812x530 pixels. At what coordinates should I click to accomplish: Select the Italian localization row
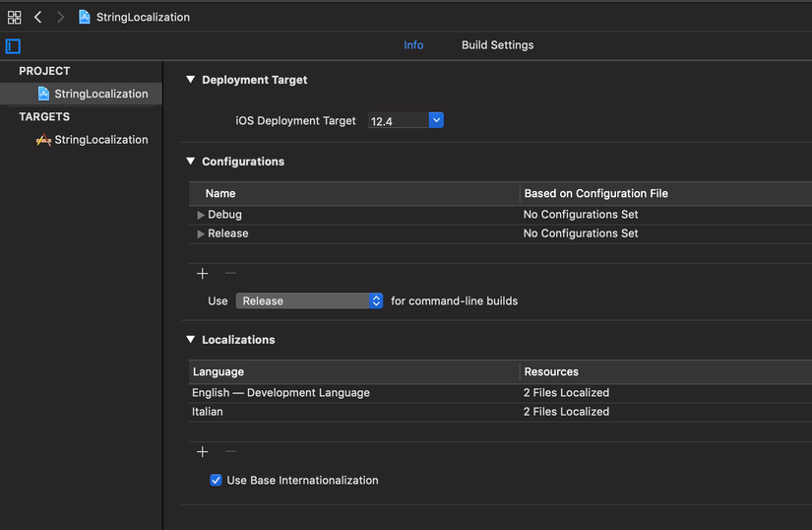pyautogui.click(x=354, y=412)
